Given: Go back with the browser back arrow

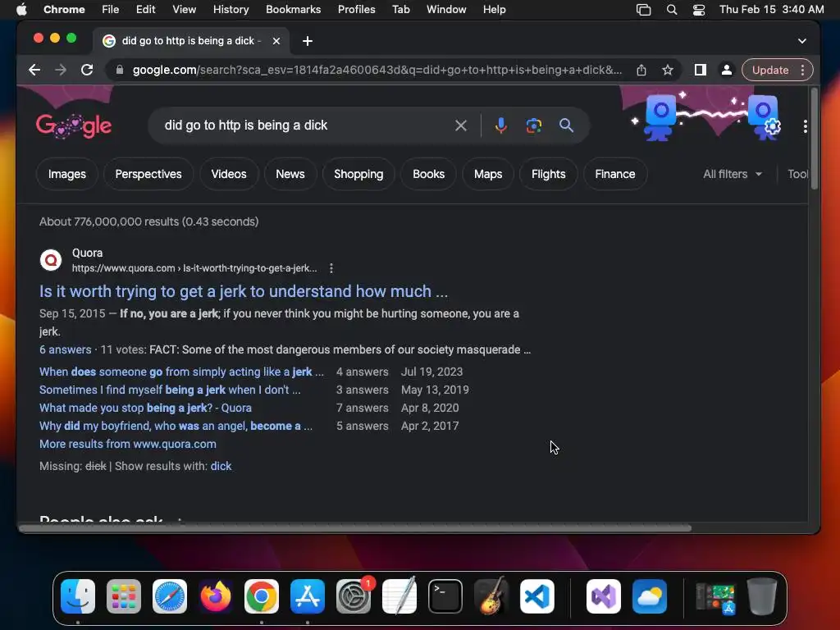Looking at the screenshot, I should 34,71.
